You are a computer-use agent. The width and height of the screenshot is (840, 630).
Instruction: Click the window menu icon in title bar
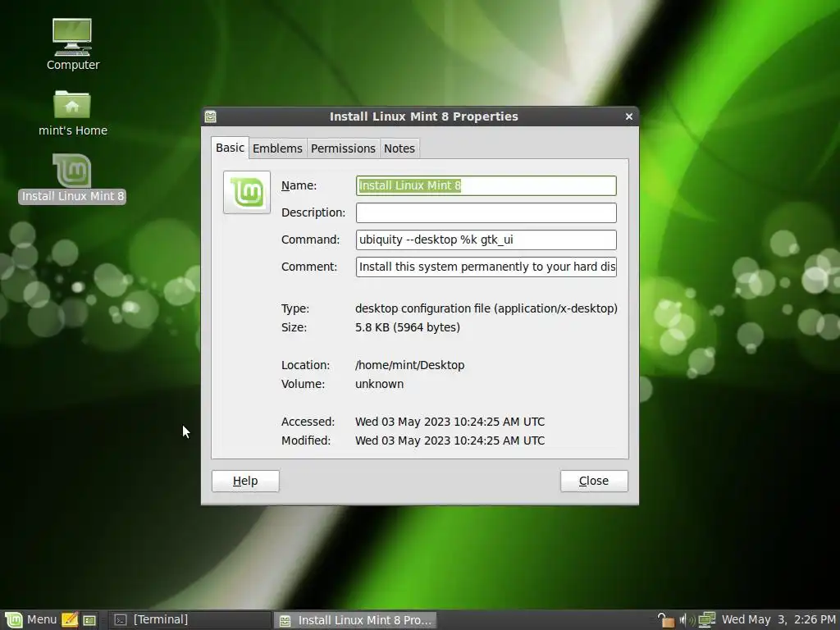pos(211,116)
